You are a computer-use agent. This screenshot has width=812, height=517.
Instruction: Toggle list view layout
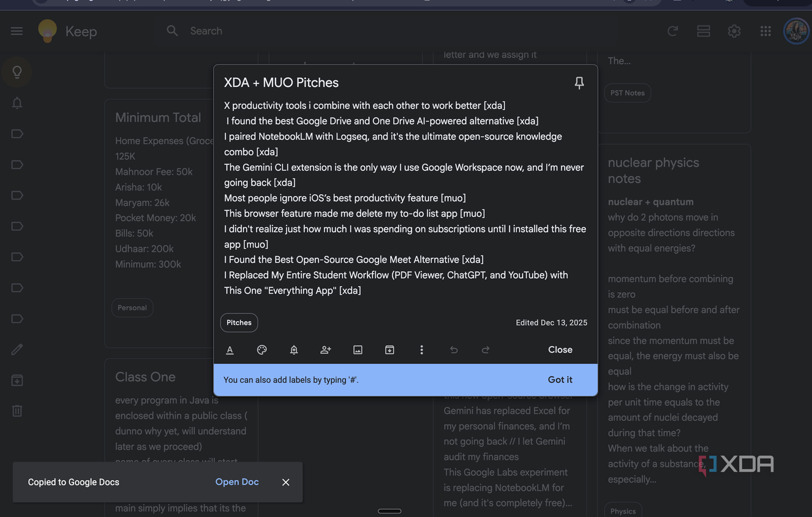704,31
